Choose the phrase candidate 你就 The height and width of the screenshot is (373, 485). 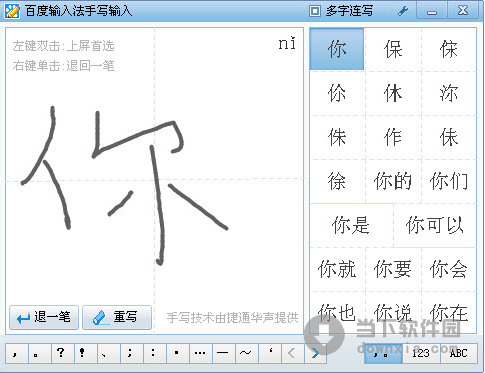pyautogui.click(x=337, y=269)
